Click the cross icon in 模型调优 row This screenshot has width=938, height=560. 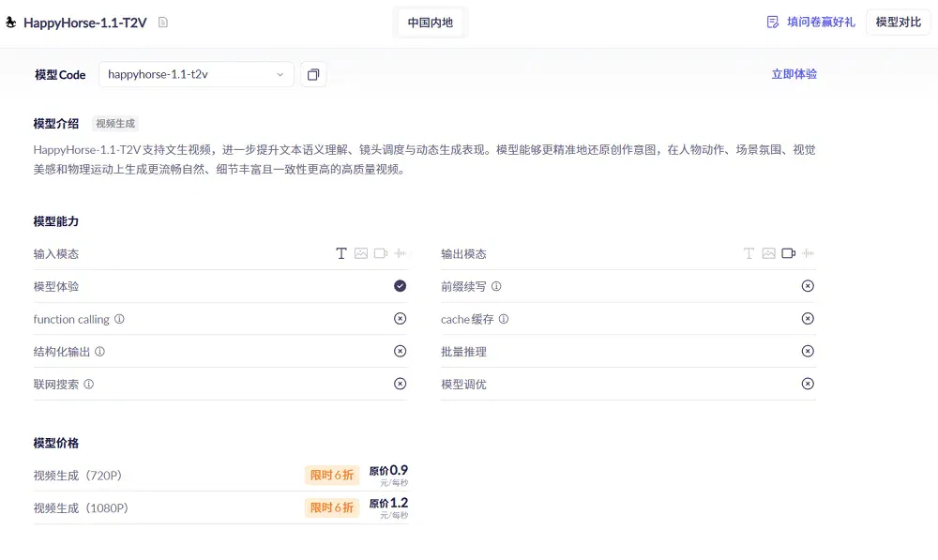(808, 384)
